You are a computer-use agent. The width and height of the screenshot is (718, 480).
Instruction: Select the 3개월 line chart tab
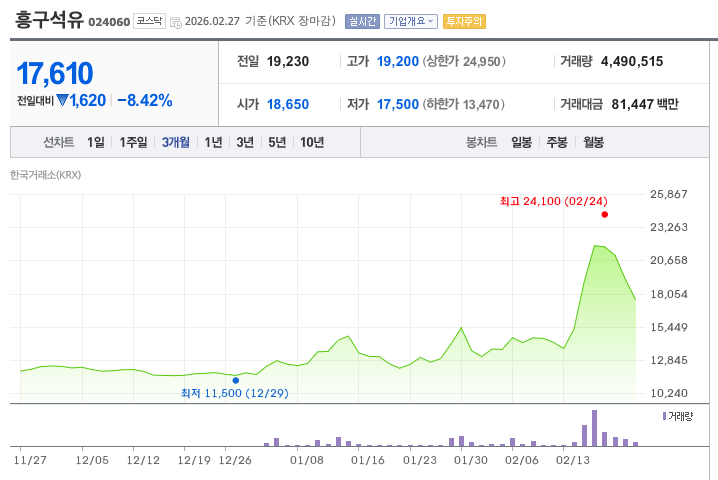point(175,142)
